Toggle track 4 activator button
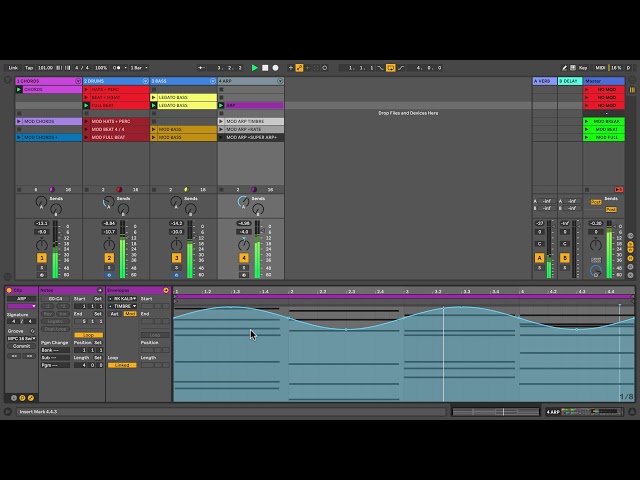 tap(244, 258)
